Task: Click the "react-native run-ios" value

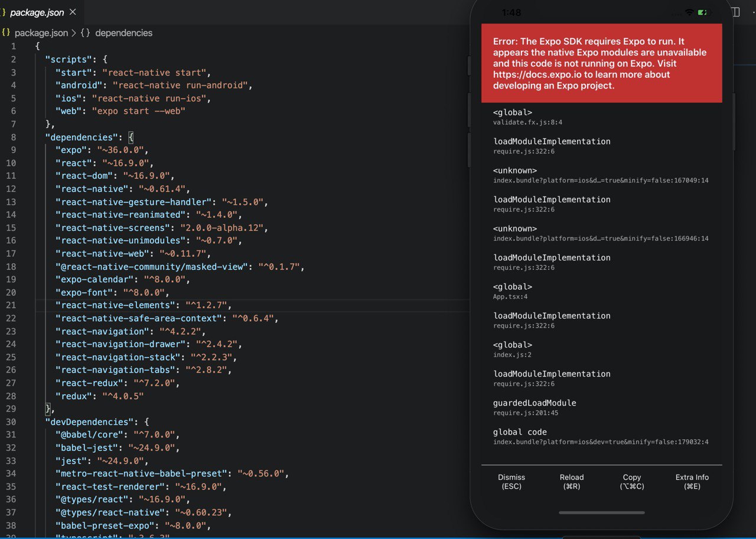Action: tap(148, 99)
